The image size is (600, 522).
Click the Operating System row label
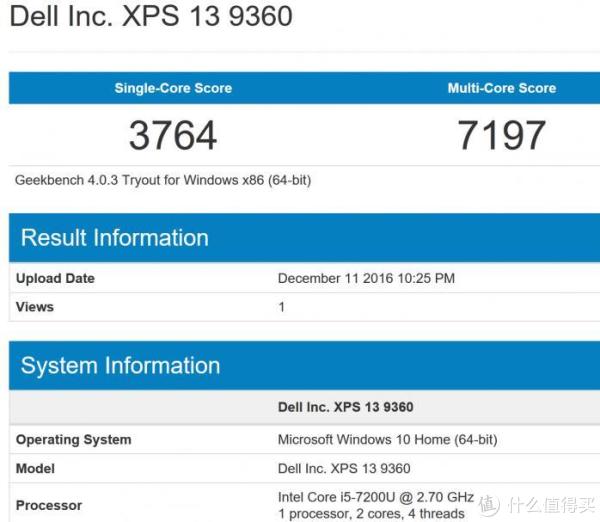[x=73, y=439]
